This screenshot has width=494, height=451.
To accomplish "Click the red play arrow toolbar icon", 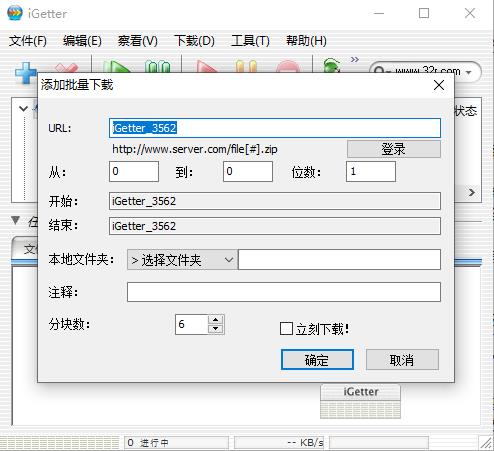I will coord(207,67).
